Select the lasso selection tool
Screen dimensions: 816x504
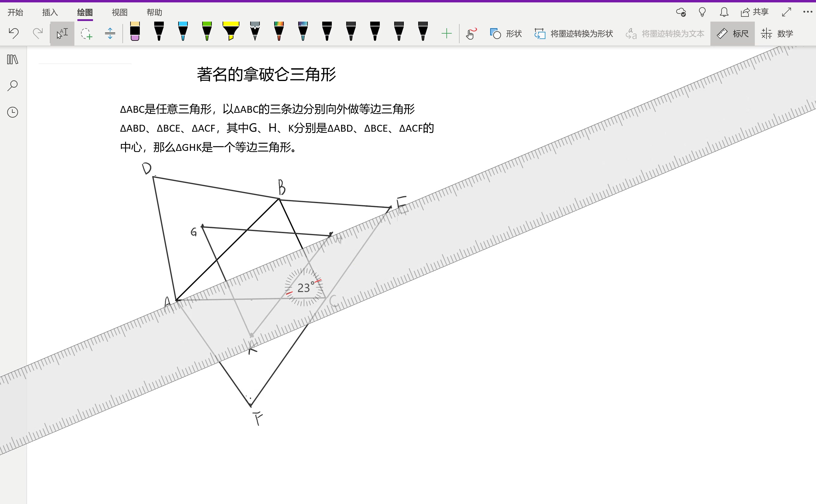(86, 33)
